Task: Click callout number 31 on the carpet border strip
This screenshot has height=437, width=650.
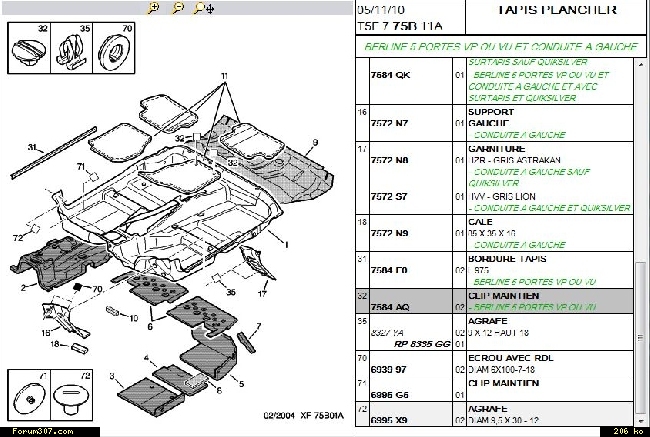Action: point(32,147)
